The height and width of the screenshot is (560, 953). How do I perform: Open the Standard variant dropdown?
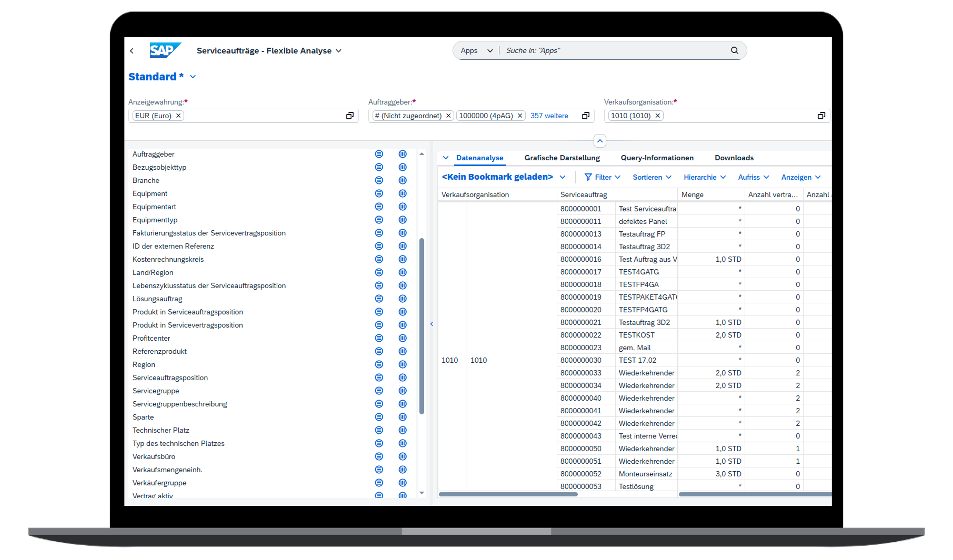tap(193, 77)
